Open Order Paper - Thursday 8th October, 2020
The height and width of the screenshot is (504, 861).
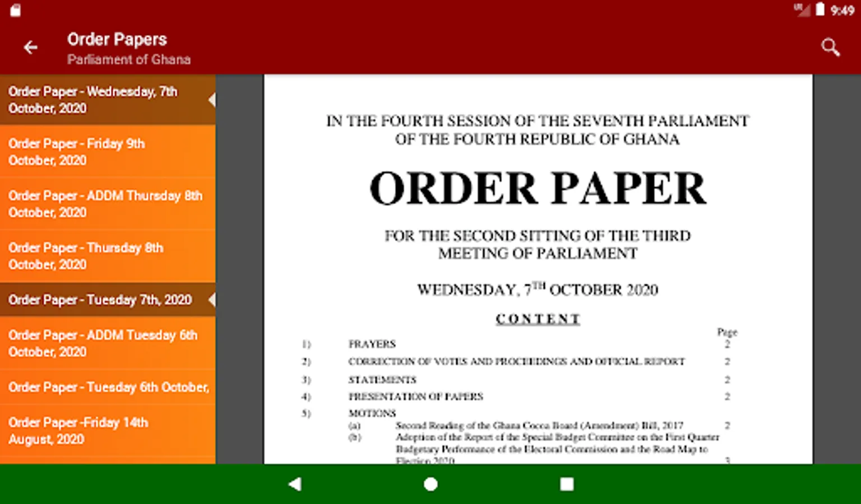pos(108,256)
